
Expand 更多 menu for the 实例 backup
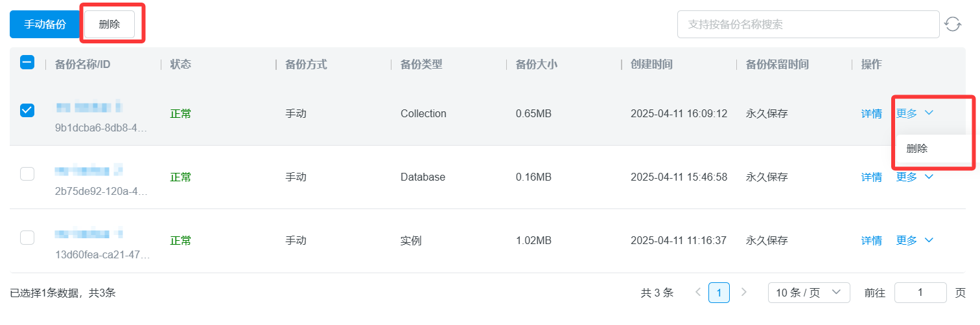pos(907,240)
